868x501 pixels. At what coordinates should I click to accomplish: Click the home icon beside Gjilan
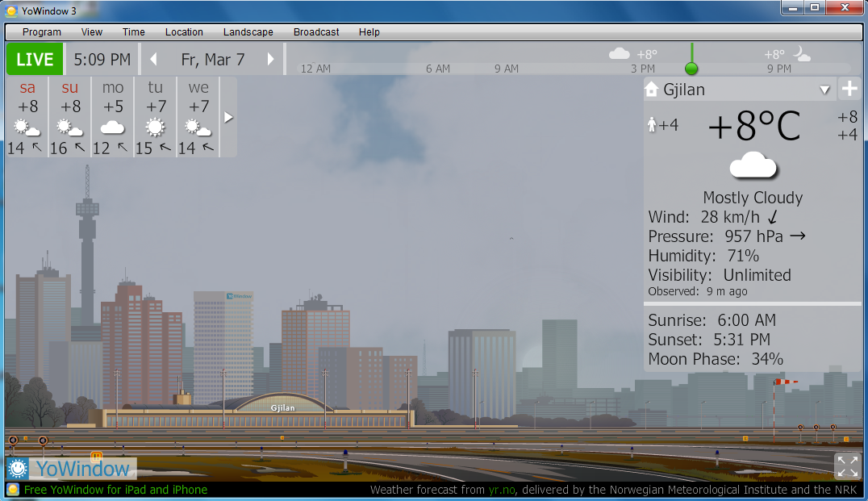click(x=652, y=90)
